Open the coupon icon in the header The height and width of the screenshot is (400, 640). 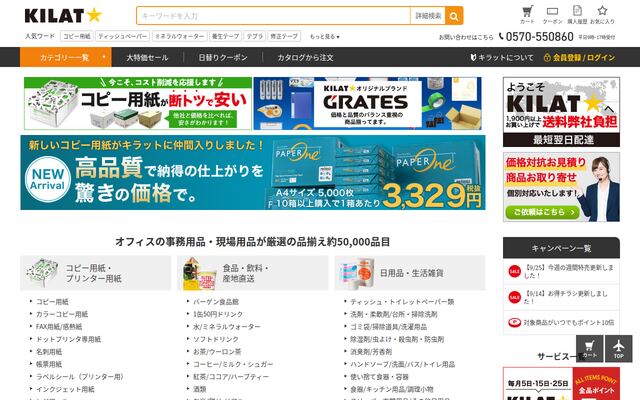coord(552,15)
